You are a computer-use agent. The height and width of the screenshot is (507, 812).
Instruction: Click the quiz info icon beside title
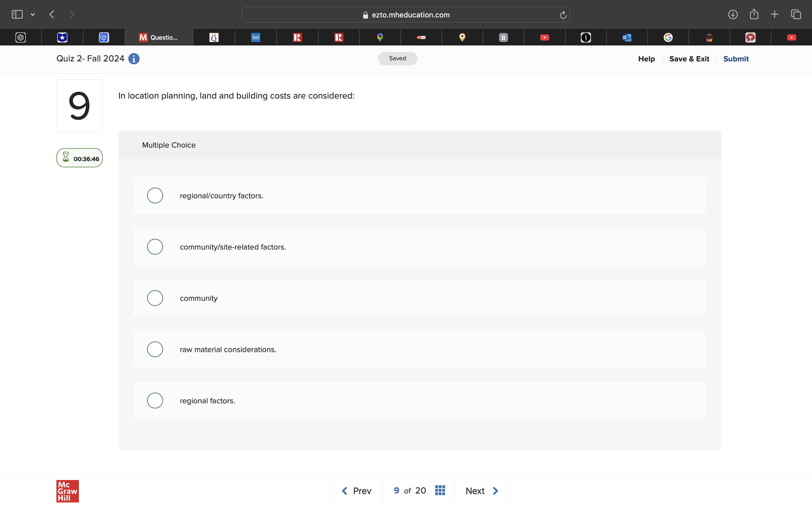(x=134, y=59)
